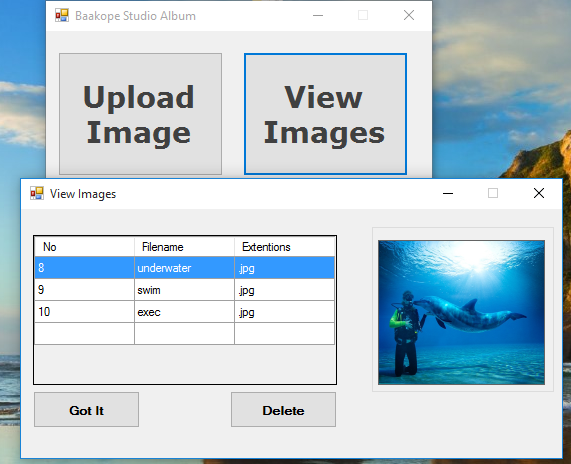Select the underwater filename cell
571x464 pixels.
pyautogui.click(x=184, y=268)
